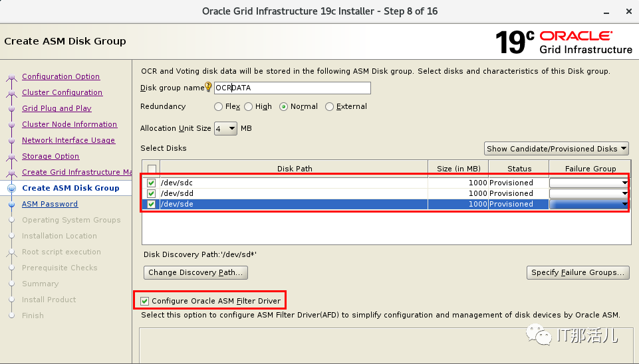Go to Configuration Option step
Viewport: 639px width, 364px height.
click(x=61, y=76)
